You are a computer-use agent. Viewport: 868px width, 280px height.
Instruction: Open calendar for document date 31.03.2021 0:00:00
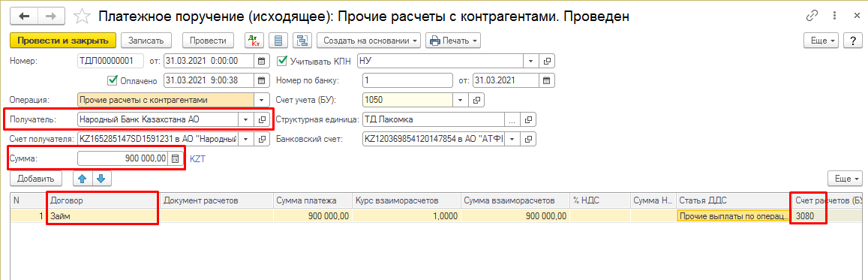[x=263, y=61]
